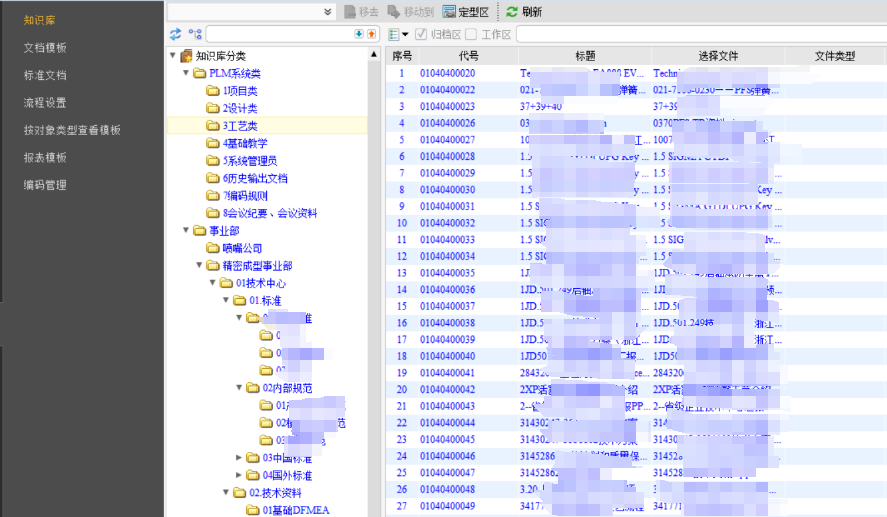Click blue down-arrow icon in tree search box

point(359,35)
